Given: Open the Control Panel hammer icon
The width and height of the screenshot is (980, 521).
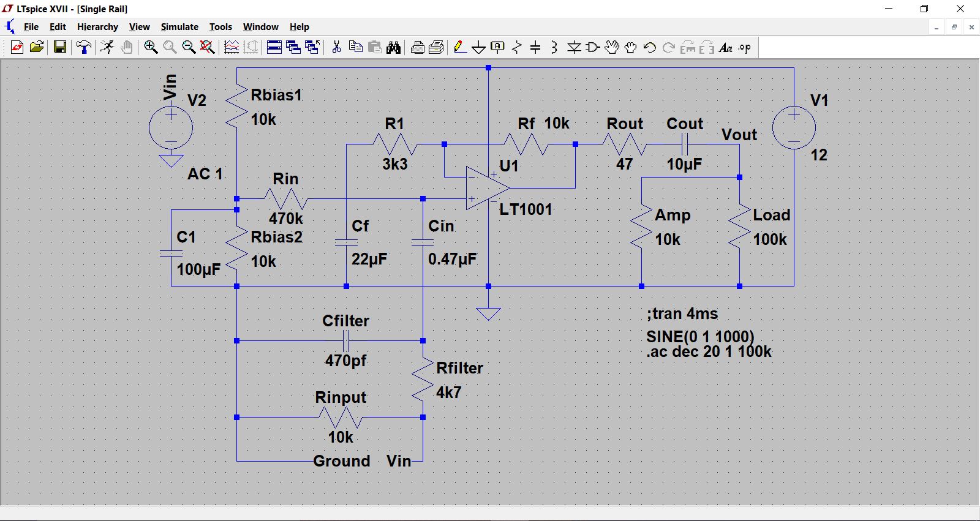Looking at the screenshot, I should click(x=84, y=47).
